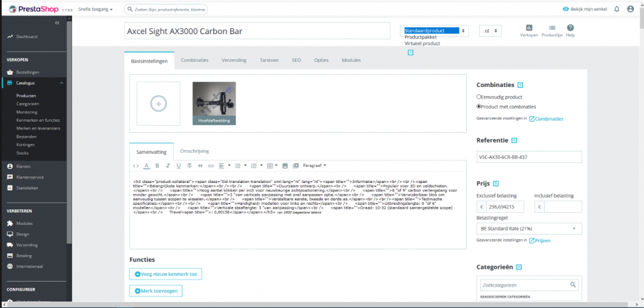Open user account profile icon
The width and height of the screenshot is (644, 308).
pyautogui.click(x=630, y=9)
